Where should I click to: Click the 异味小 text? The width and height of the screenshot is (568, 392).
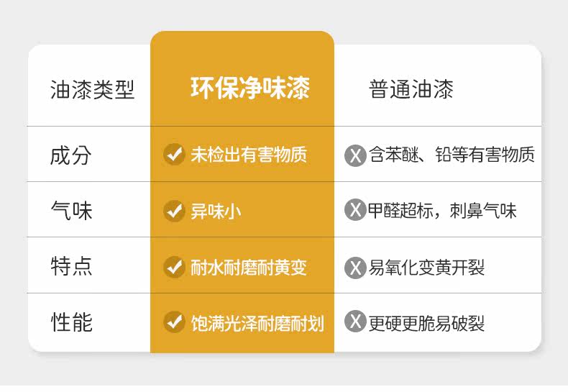(x=216, y=211)
